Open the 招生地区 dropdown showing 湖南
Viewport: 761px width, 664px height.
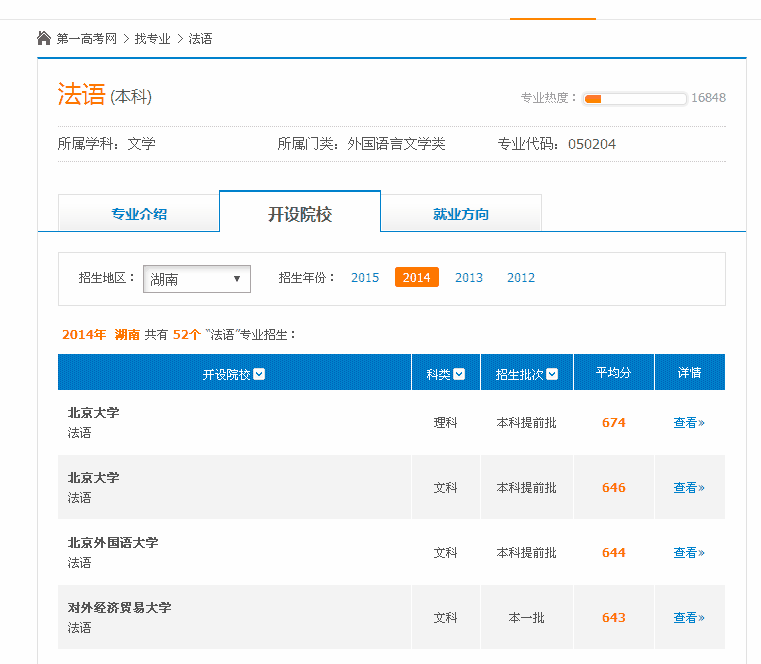tap(197, 279)
